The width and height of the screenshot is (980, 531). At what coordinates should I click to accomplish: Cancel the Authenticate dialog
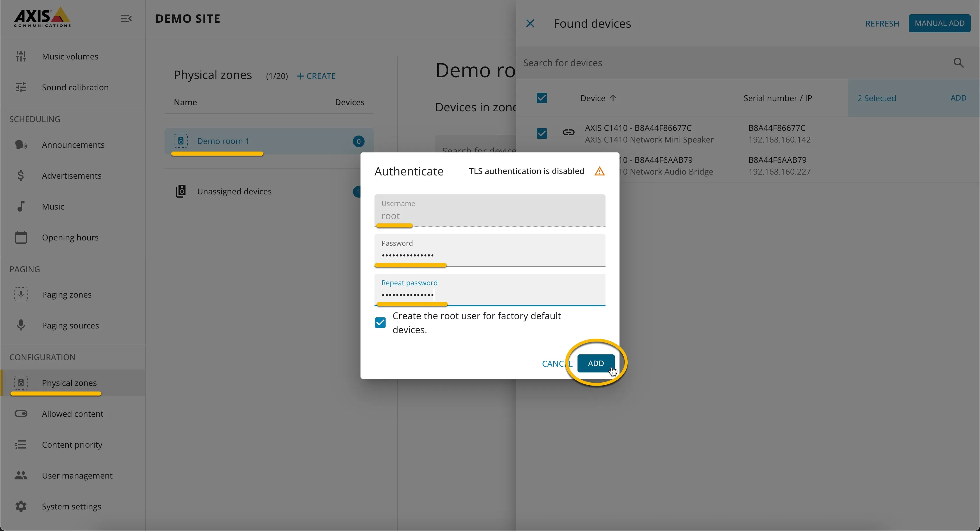pyautogui.click(x=557, y=363)
